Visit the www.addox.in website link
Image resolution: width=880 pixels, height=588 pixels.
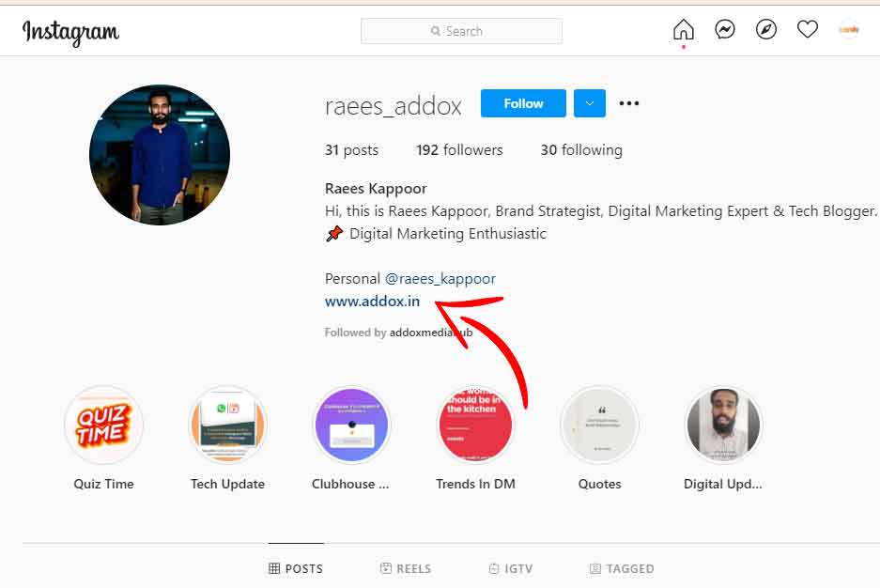(x=372, y=302)
